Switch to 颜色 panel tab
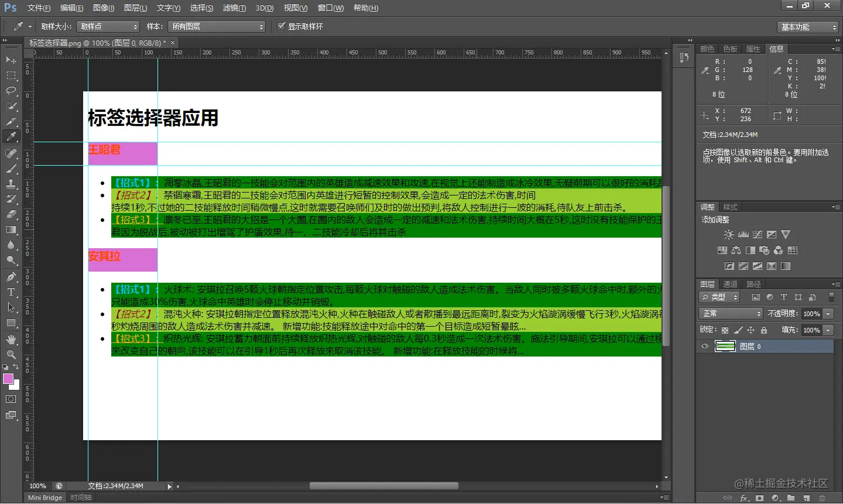The width and height of the screenshot is (843, 504). tap(707, 49)
